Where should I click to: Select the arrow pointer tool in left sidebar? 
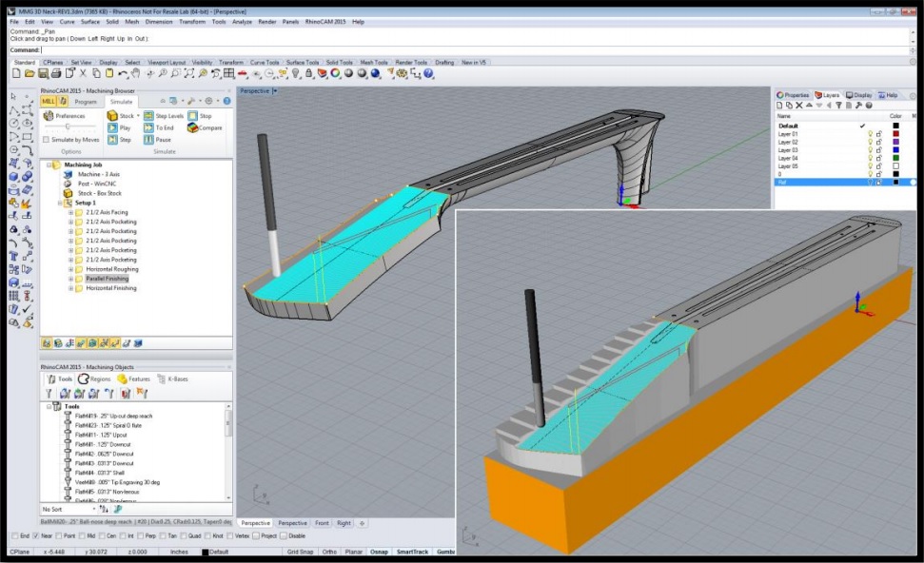click(x=13, y=96)
